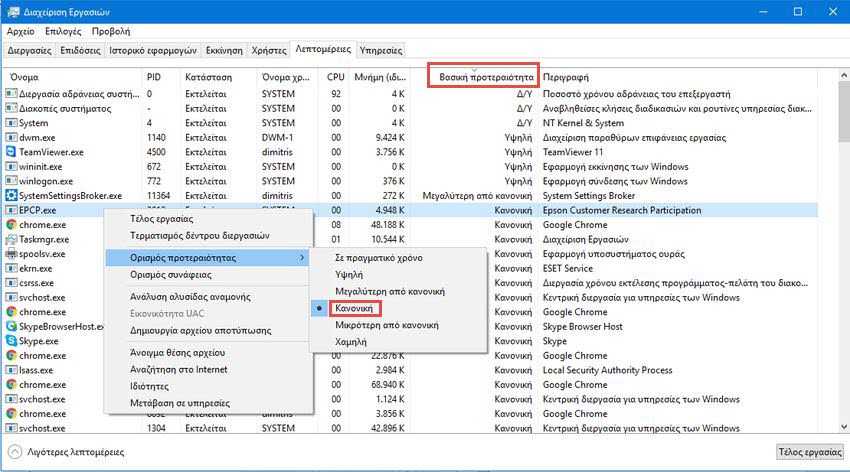Choose Τέλος εργασίας in context menu
The height and width of the screenshot is (472, 850).
[162, 218]
